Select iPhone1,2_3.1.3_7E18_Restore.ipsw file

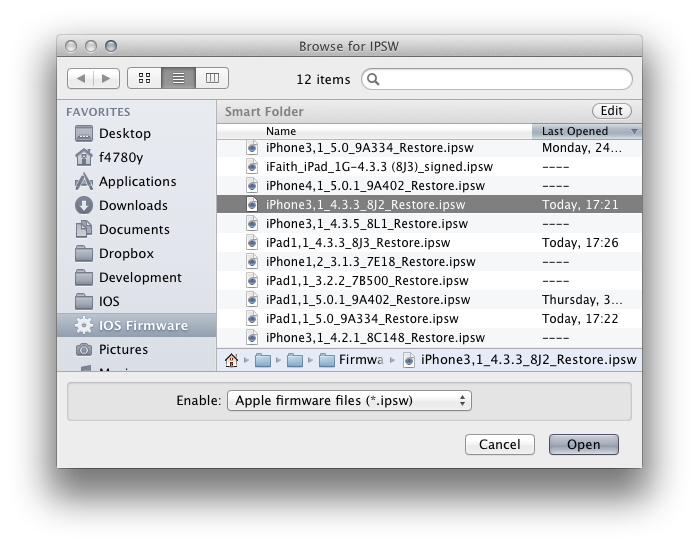[429, 262]
